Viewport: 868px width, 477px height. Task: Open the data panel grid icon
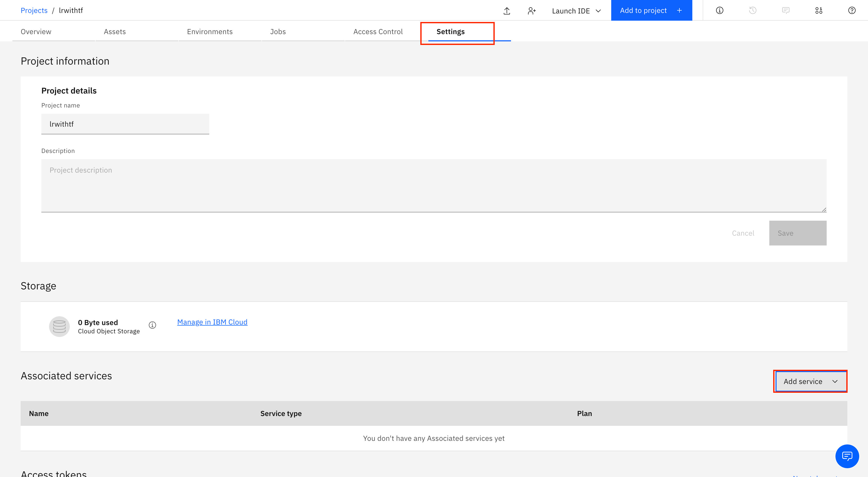[x=818, y=10]
